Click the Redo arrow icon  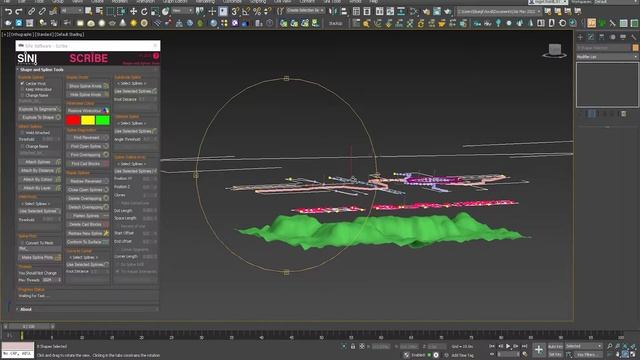[x=19, y=12]
